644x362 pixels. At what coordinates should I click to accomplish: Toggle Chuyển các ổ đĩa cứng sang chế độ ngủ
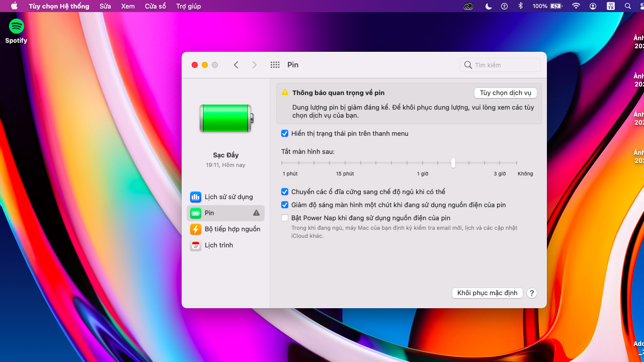[285, 192]
